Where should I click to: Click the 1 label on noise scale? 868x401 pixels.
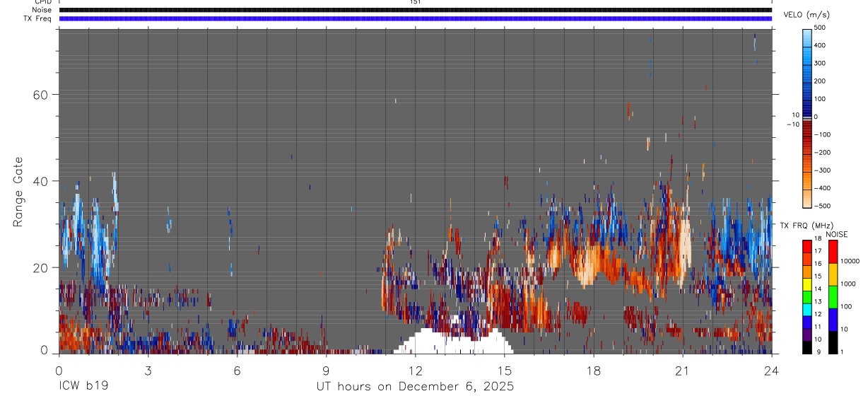(x=840, y=351)
